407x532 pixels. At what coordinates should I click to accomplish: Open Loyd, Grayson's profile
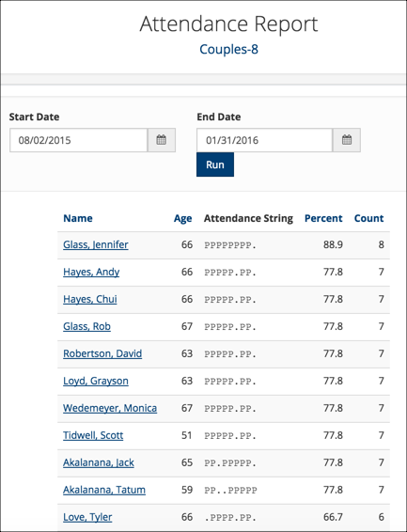coord(96,381)
